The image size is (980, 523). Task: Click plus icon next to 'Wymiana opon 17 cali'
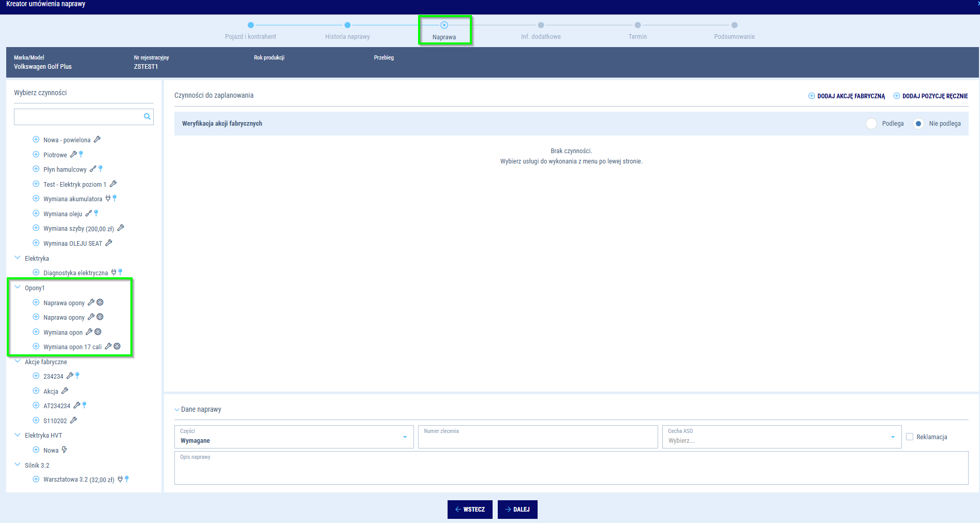pos(36,347)
